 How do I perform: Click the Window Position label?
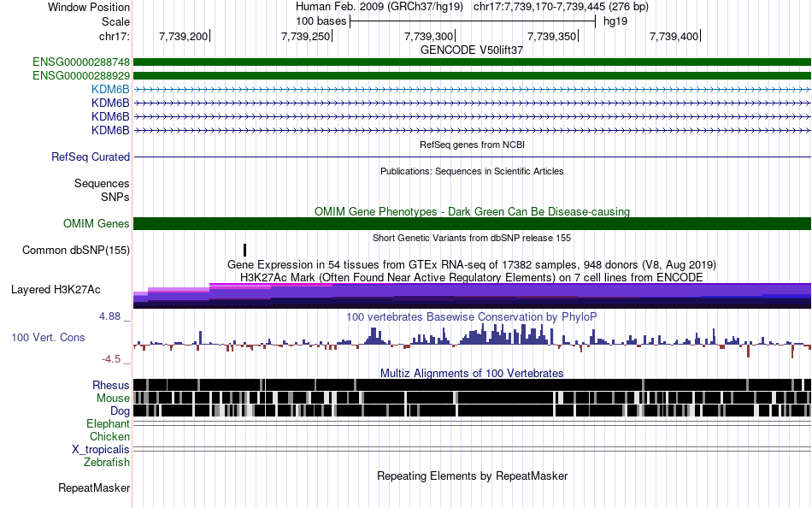(89, 7)
